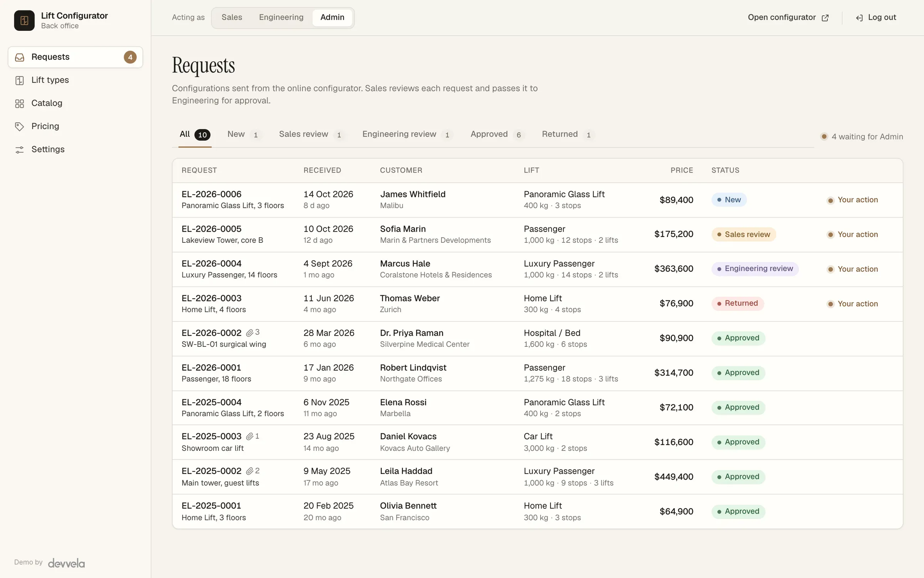The width and height of the screenshot is (924, 578).
Task: Click the Returned status pill in table
Action: click(x=738, y=303)
